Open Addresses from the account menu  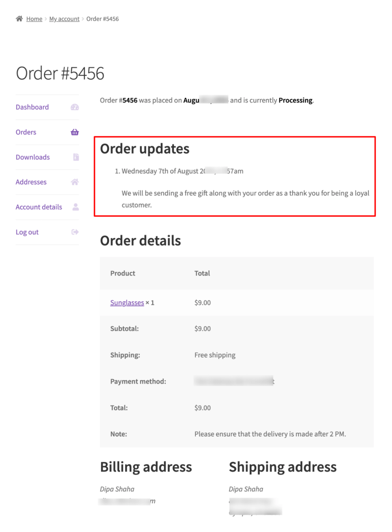point(31,182)
